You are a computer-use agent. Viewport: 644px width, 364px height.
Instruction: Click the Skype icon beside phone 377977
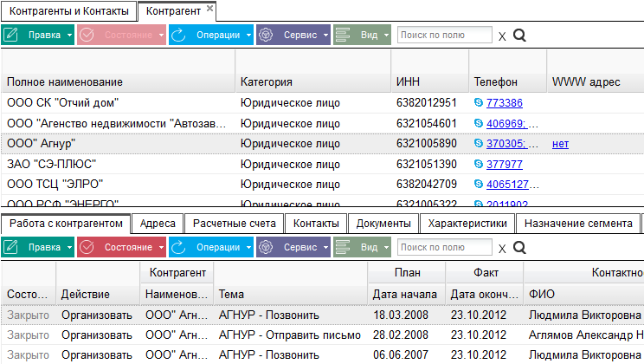pyautogui.click(x=479, y=163)
